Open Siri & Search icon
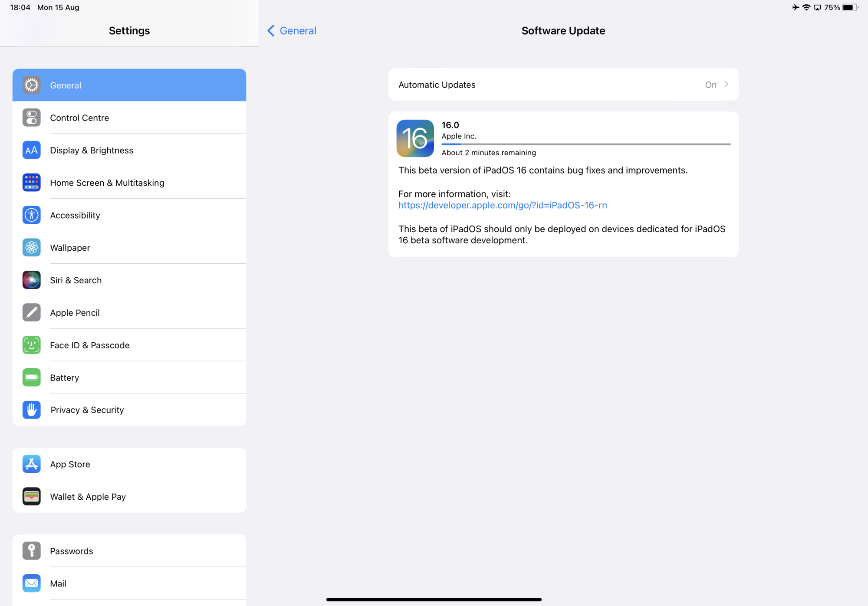 pos(31,280)
